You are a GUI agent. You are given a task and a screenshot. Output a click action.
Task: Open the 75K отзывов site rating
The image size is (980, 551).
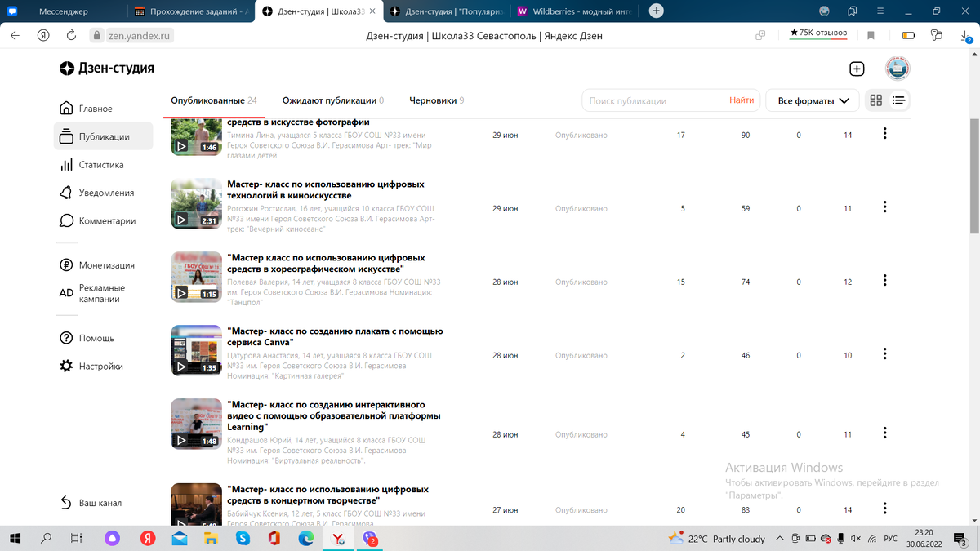[817, 33]
